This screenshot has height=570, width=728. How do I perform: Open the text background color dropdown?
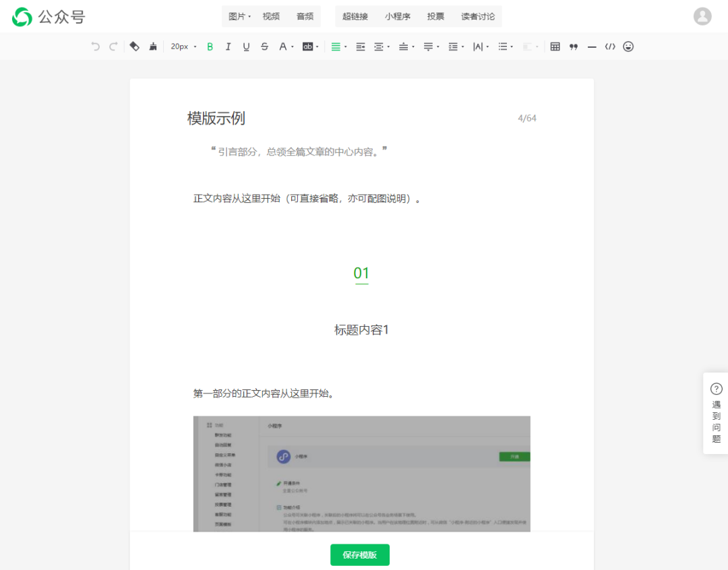(x=311, y=46)
